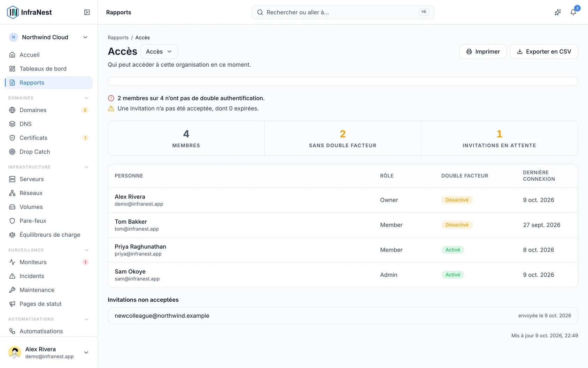Open the Incidents warning icon
The width and height of the screenshot is (588, 368).
pyautogui.click(x=12, y=276)
